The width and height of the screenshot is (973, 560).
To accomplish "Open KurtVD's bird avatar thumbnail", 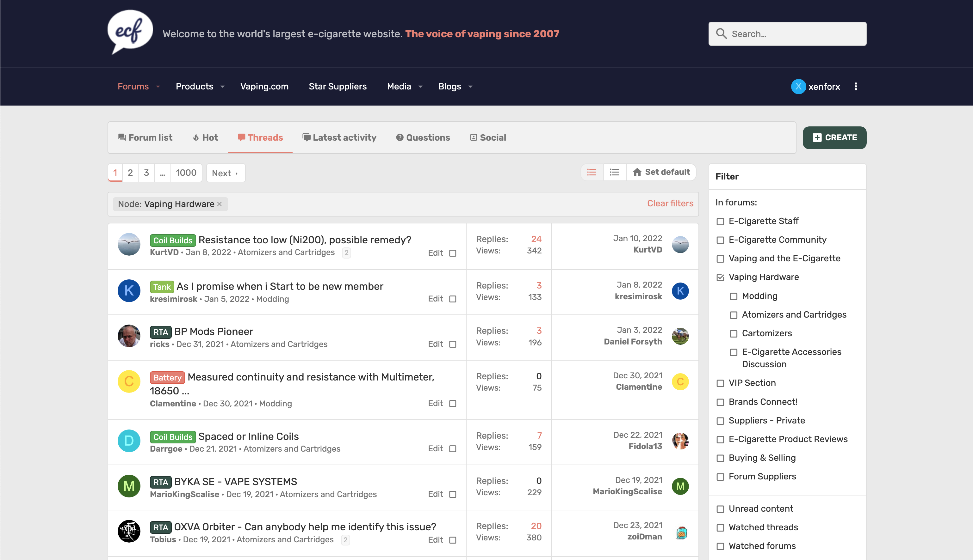I will (129, 245).
